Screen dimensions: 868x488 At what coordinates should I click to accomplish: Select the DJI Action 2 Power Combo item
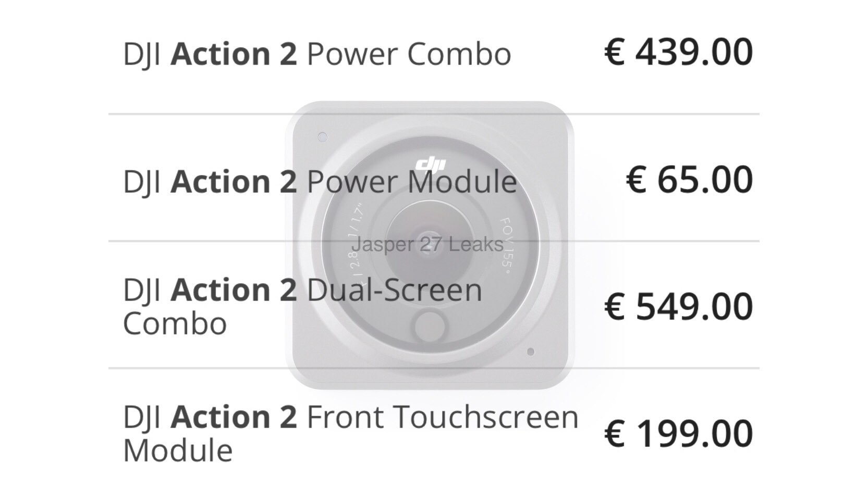(316, 54)
